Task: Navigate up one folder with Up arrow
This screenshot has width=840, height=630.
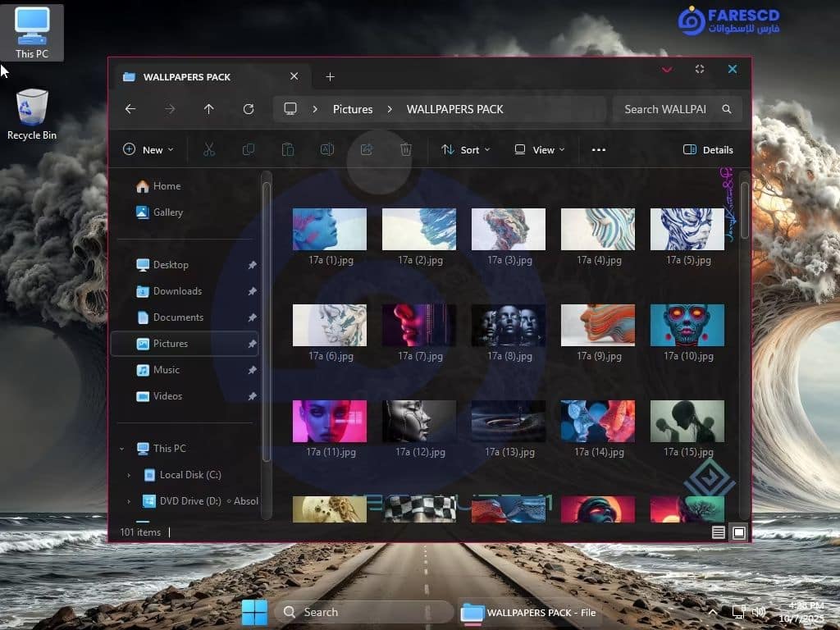Action: tap(209, 109)
